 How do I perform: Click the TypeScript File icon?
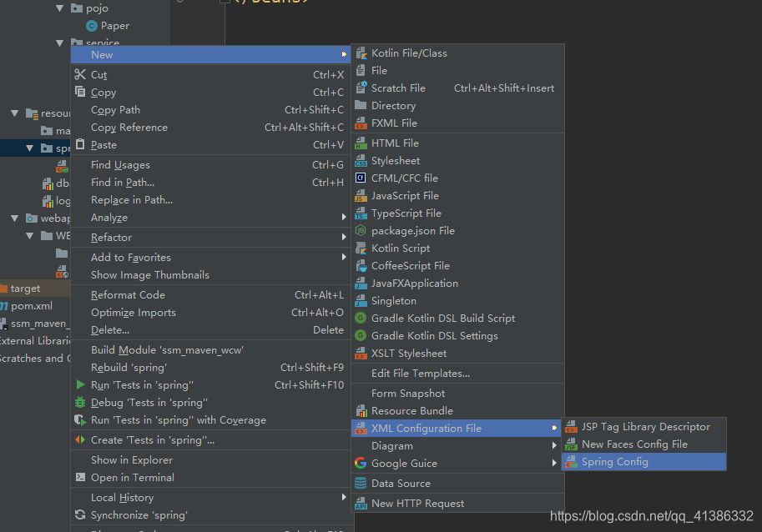pos(361,213)
